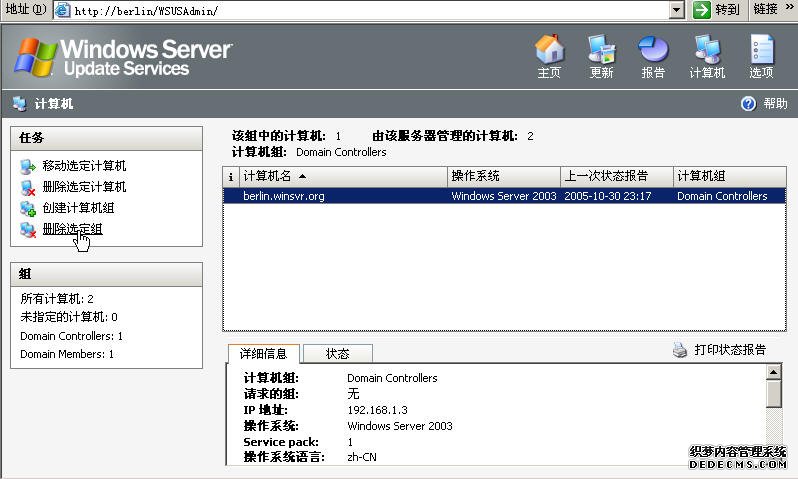Sort by 计算机组 column header
The image size is (798, 479).
(x=730, y=176)
